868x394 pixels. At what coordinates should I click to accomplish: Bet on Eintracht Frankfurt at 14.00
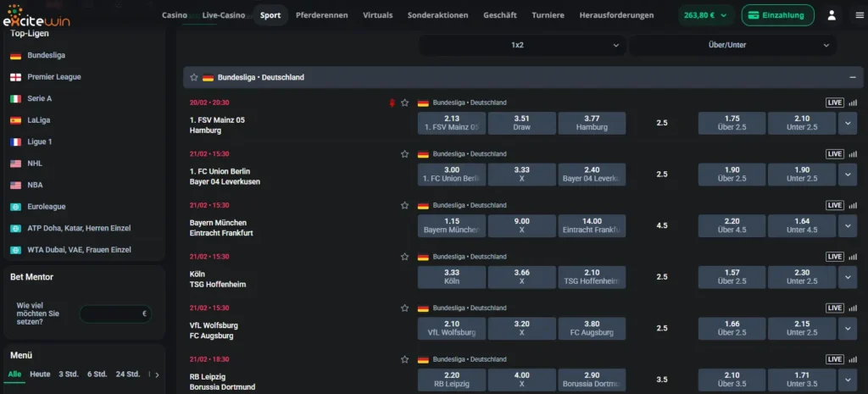(x=592, y=225)
